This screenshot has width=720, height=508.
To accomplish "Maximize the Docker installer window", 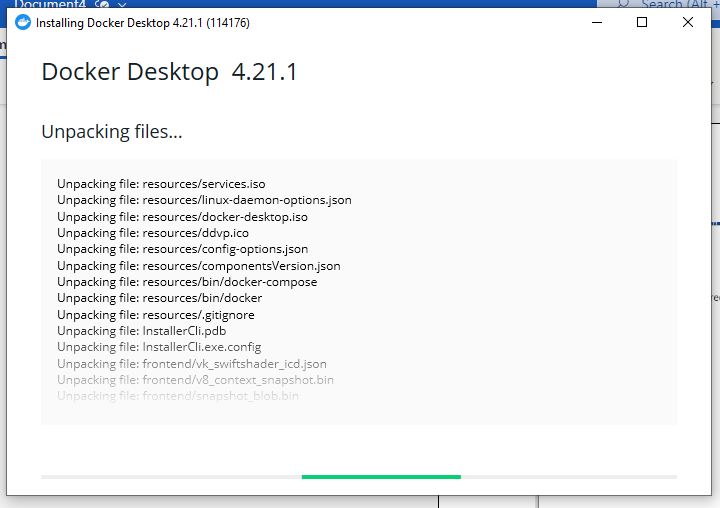I will pos(642,23).
